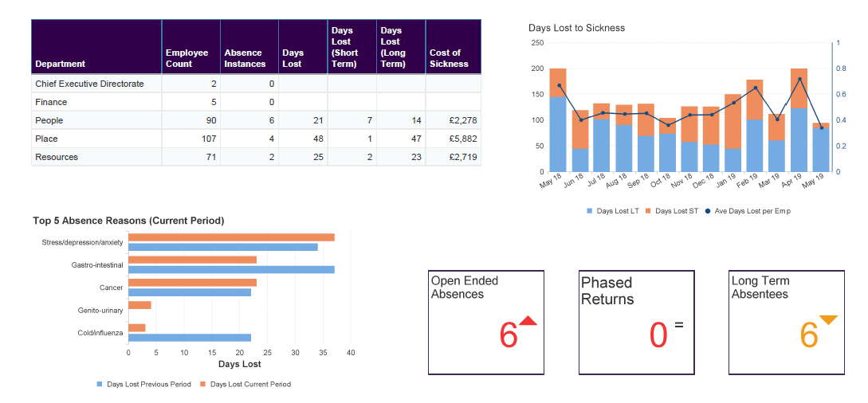Image resolution: width=868 pixels, height=403 pixels.
Task: Open Chief Executive Directorate row
Action: (89, 84)
